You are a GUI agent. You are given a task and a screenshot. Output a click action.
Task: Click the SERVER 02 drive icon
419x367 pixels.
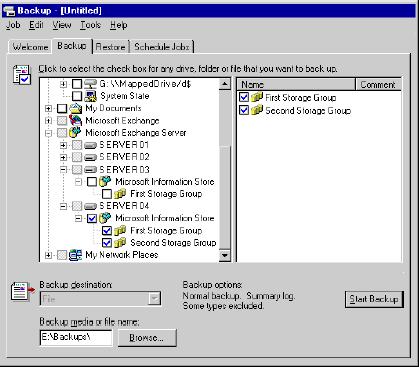(x=90, y=157)
